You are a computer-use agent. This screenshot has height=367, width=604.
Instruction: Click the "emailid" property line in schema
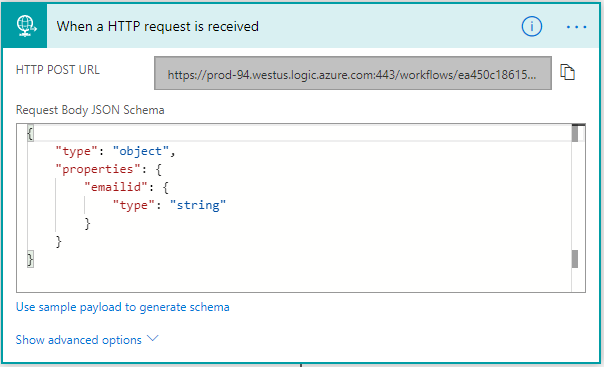tap(126, 187)
